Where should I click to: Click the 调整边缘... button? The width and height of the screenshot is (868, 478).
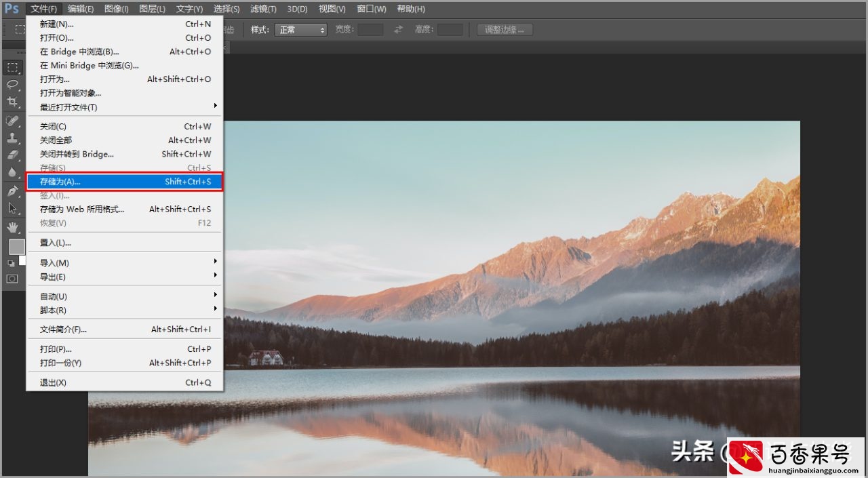pyautogui.click(x=505, y=30)
